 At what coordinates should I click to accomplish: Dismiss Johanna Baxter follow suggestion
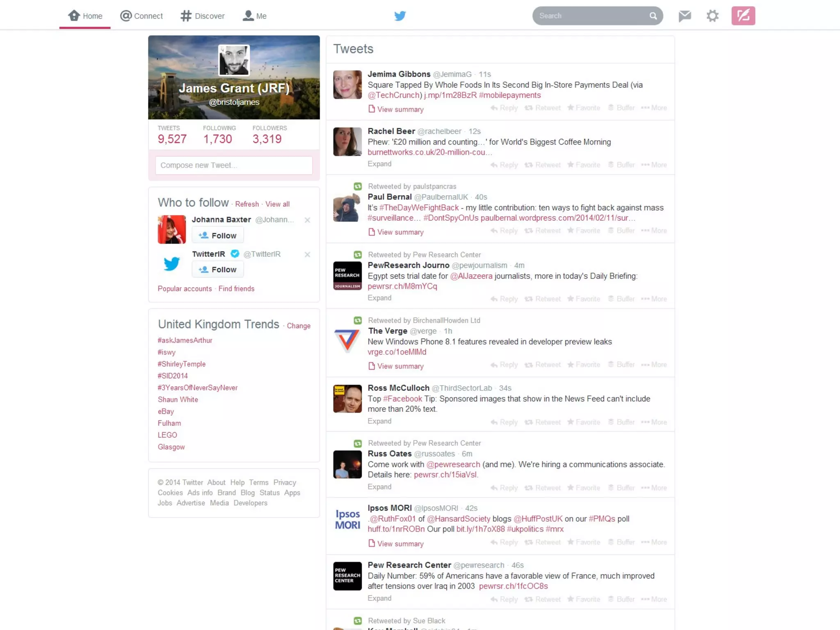[x=307, y=220]
